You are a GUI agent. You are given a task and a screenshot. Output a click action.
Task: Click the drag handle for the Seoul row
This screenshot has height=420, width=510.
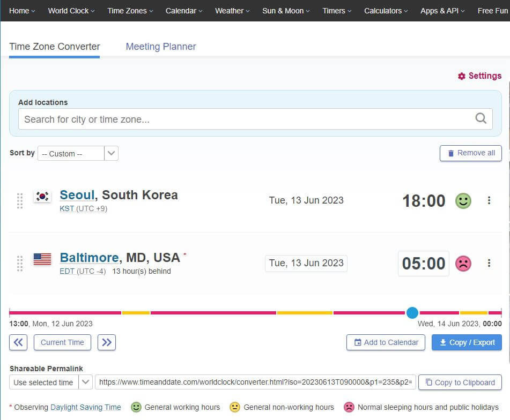pyautogui.click(x=20, y=201)
